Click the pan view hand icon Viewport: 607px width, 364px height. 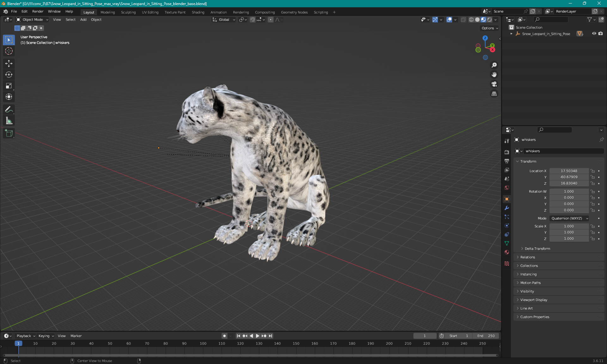(494, 75)
